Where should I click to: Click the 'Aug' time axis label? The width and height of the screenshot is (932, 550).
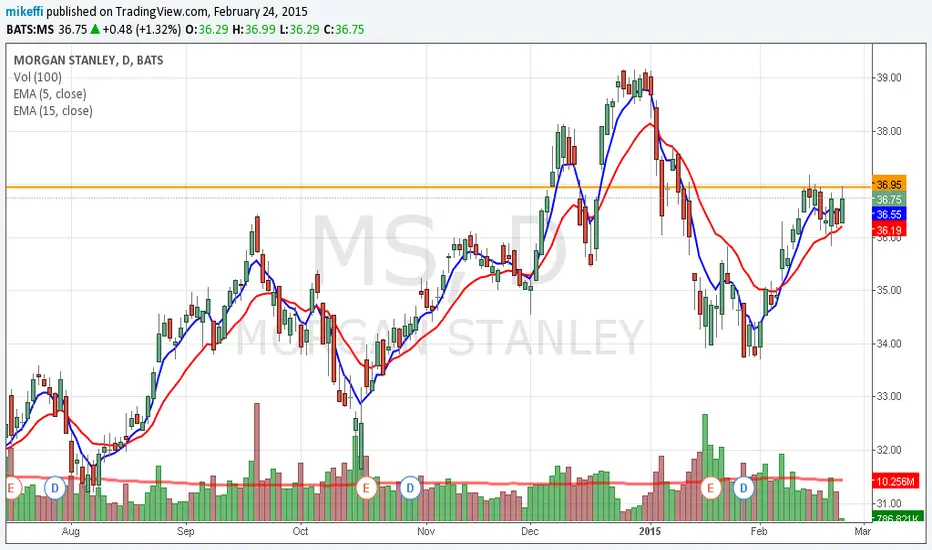point(71,531)
